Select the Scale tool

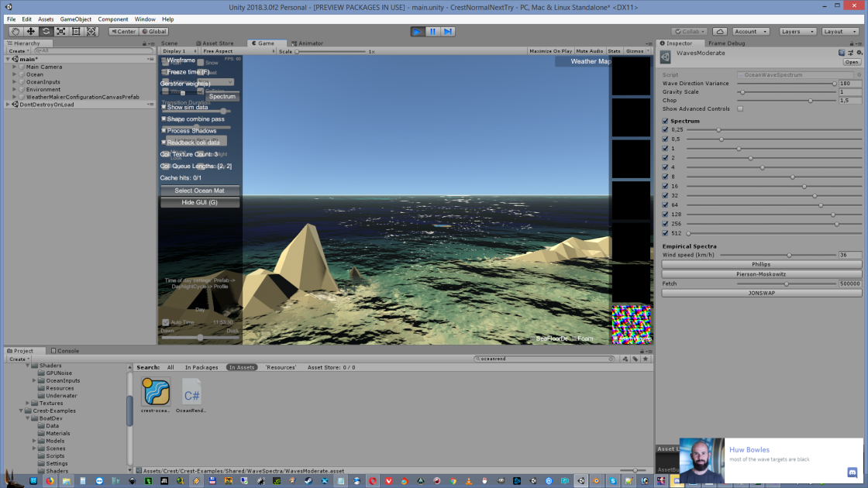click(61, 32)
